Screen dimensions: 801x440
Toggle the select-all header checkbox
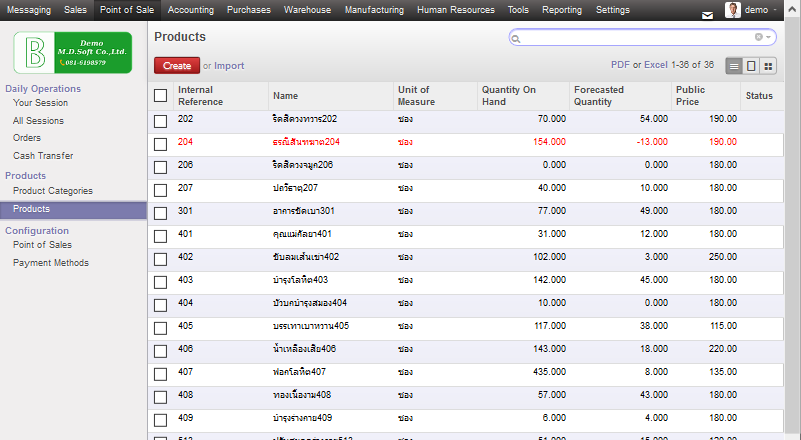tap(160, 96)
